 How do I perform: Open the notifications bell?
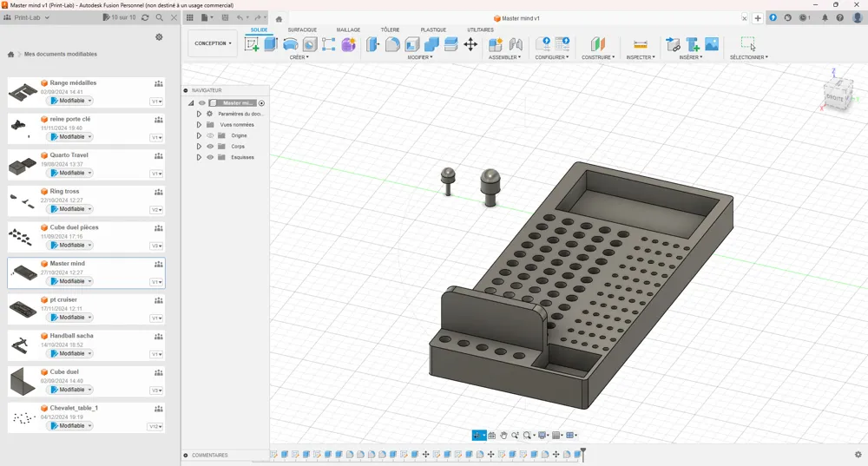(825, 17)
